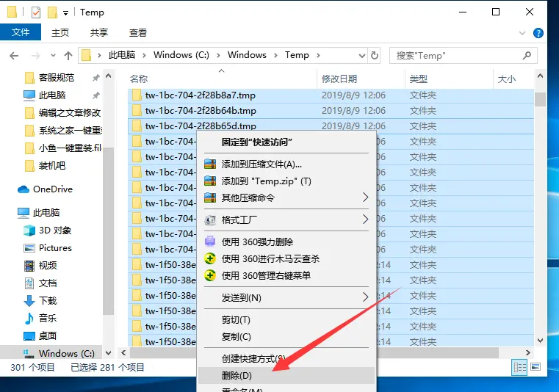Image resolution: width=559 pixels, height=392 pixels.
Task: Sort by the 修改日期 column header
Action: [x=339, y=79]
